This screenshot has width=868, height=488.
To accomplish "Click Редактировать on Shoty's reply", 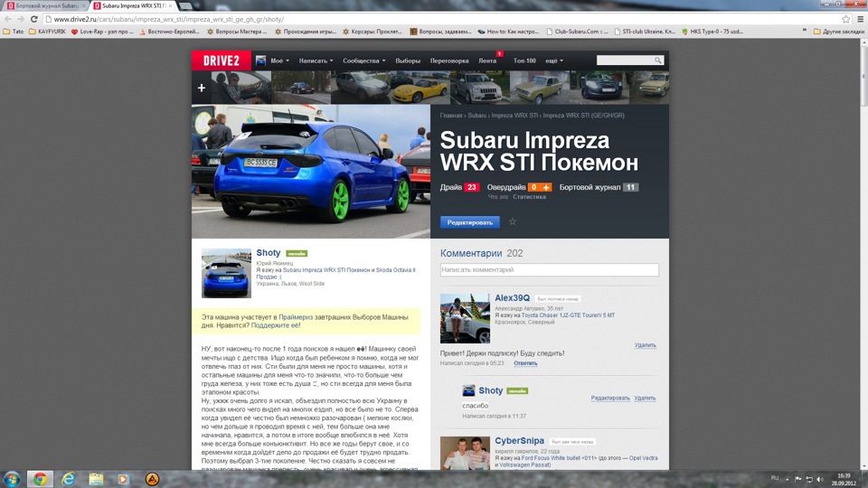I will point(610,399).
